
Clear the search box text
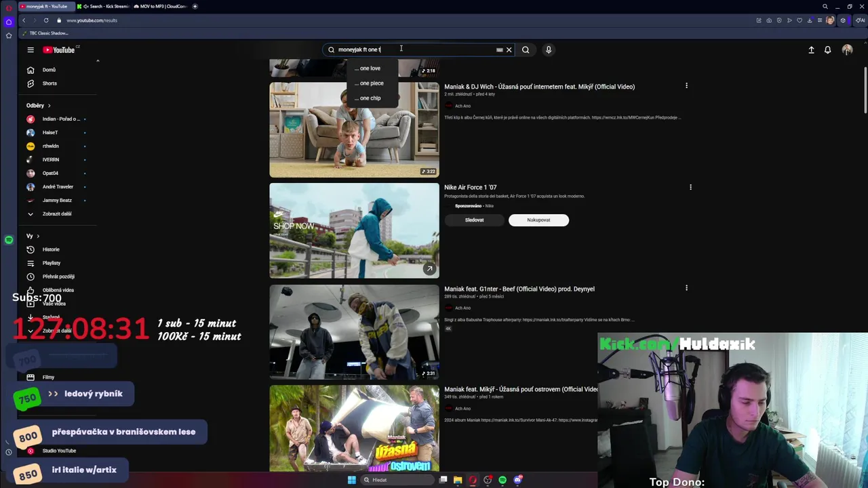(509, 49)
